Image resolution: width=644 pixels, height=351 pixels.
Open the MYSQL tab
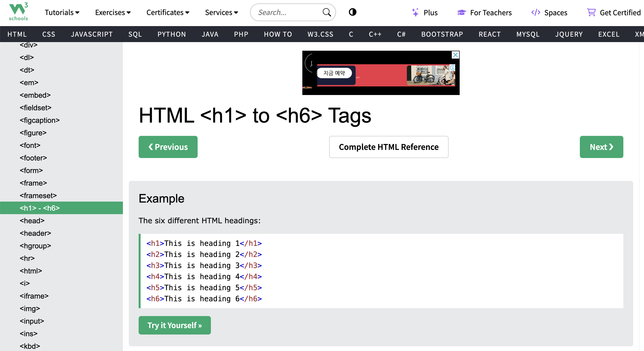[528, 34]
